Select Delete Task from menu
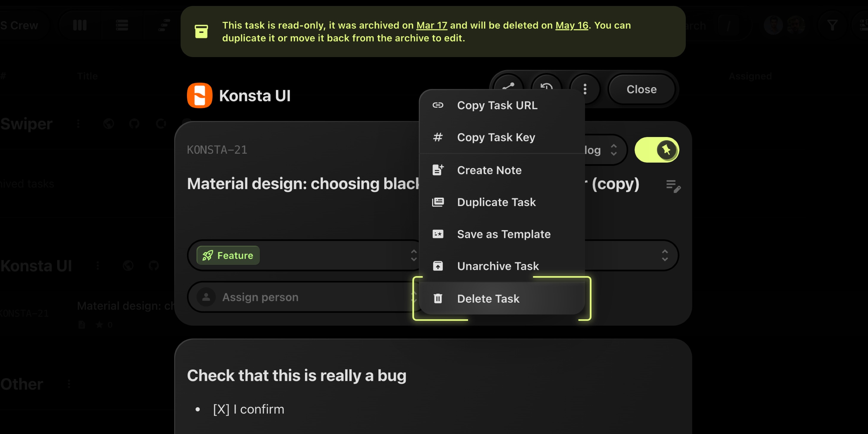 point(488,298)
